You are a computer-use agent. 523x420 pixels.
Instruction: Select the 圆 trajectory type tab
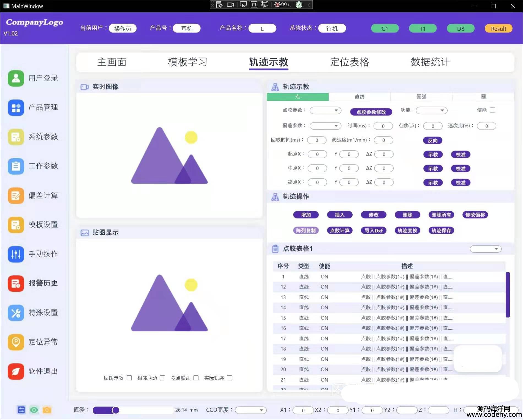coord(483,97)
